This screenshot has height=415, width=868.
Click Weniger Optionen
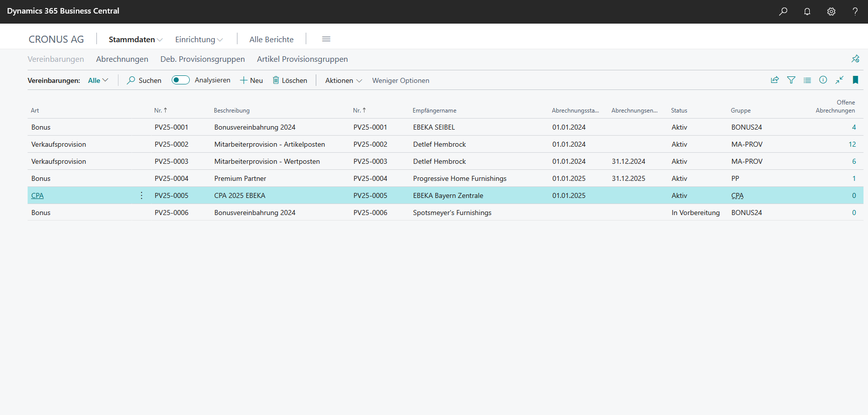(401, 80)
